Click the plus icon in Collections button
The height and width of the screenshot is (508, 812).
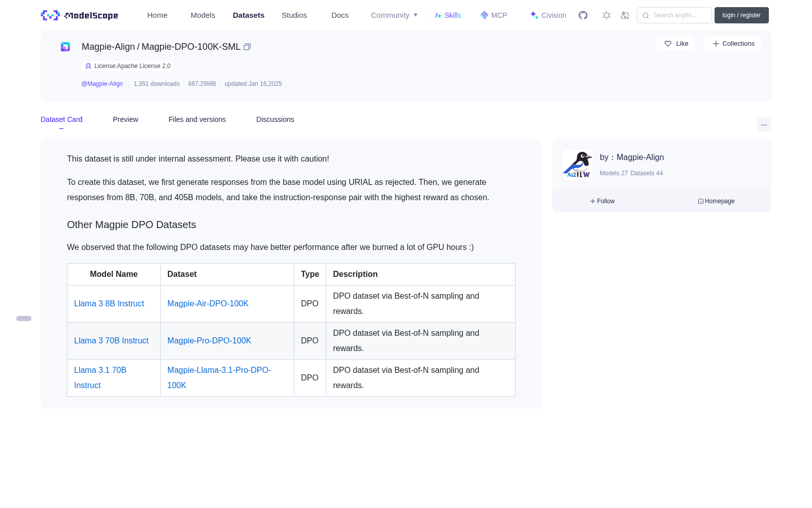(x=716, y=44)
